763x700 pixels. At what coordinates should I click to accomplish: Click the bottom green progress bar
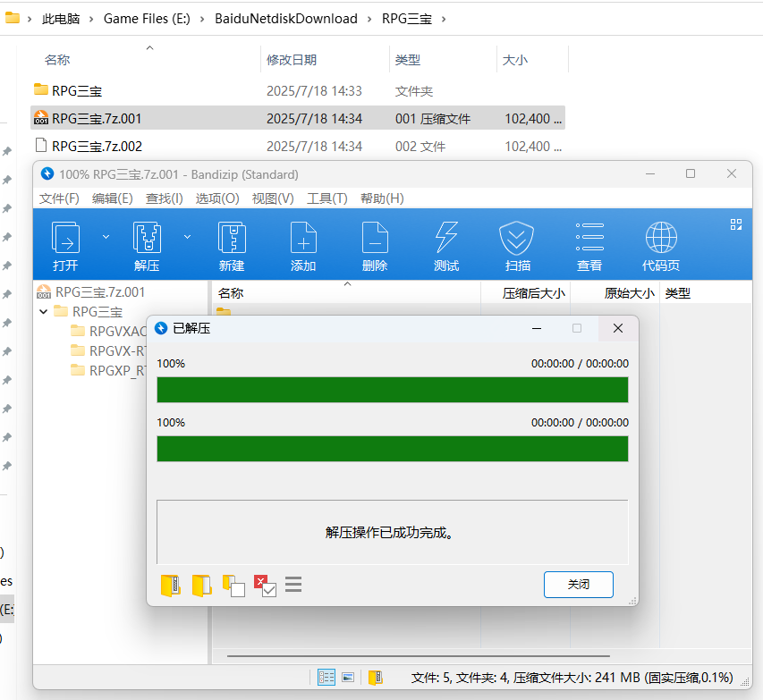pos(392,449)
